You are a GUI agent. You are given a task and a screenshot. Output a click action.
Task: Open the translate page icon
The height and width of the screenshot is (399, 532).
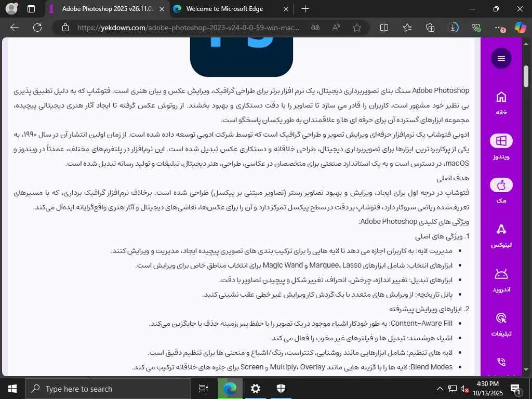click(315, 28)
